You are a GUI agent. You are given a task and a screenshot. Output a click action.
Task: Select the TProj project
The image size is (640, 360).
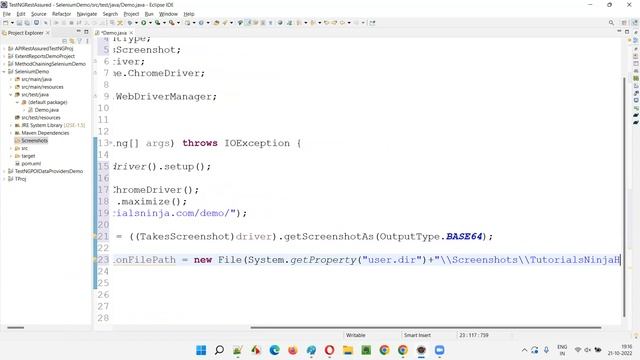(x=20, y=179)
